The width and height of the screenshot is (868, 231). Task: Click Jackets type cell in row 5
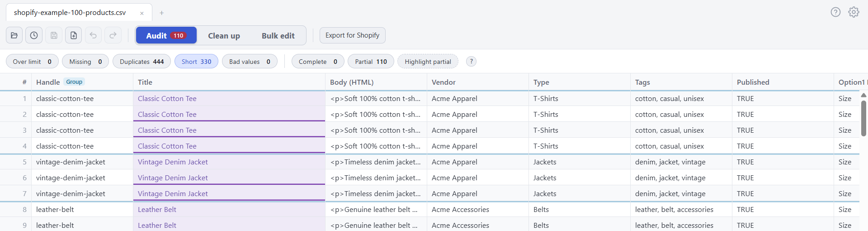pos(579,162)
